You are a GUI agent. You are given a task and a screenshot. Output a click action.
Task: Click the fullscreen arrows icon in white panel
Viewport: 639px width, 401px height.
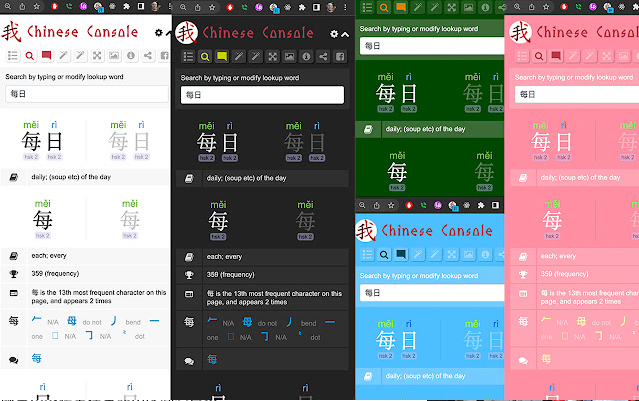pyautogui.click(x=97, y=56)
